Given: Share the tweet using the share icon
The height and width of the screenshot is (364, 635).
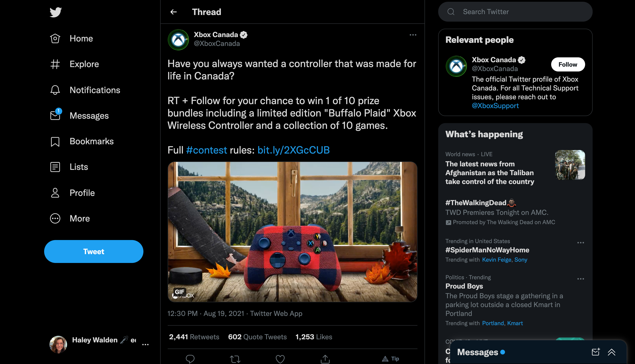Looking at the screenshot, I should pos(325,359).
